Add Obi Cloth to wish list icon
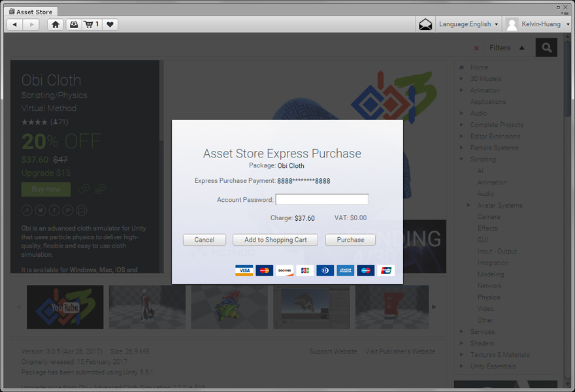Screen dimensions: 575x392 coord(84,189)
